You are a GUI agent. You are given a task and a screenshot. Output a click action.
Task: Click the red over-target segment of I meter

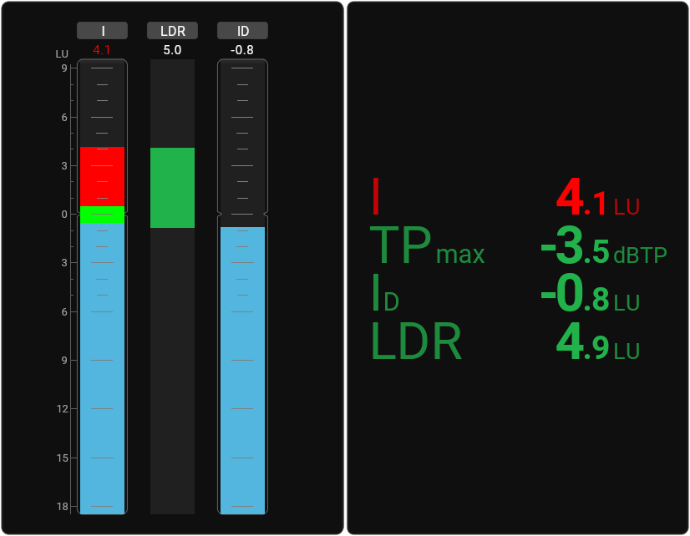102,176
